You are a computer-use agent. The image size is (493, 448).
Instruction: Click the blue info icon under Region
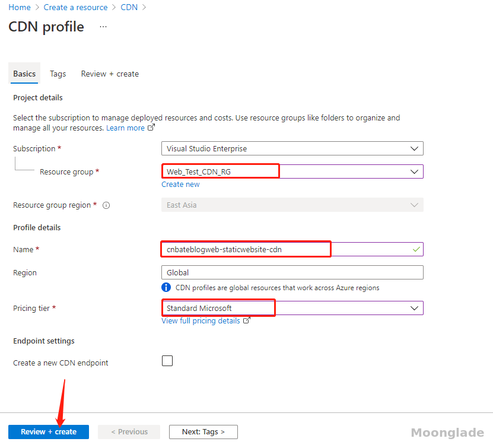click(166, 287)
